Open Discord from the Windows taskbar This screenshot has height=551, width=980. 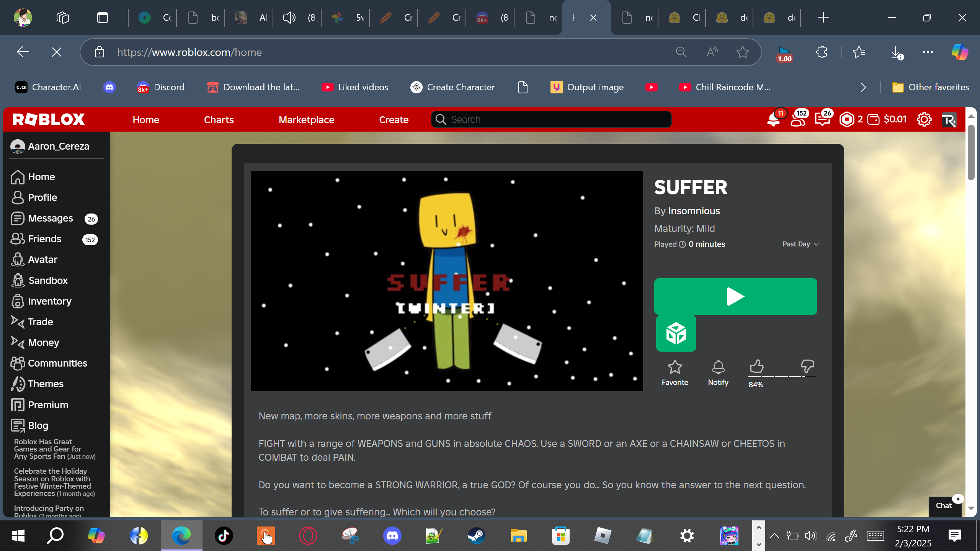click(x=392, y=536)
